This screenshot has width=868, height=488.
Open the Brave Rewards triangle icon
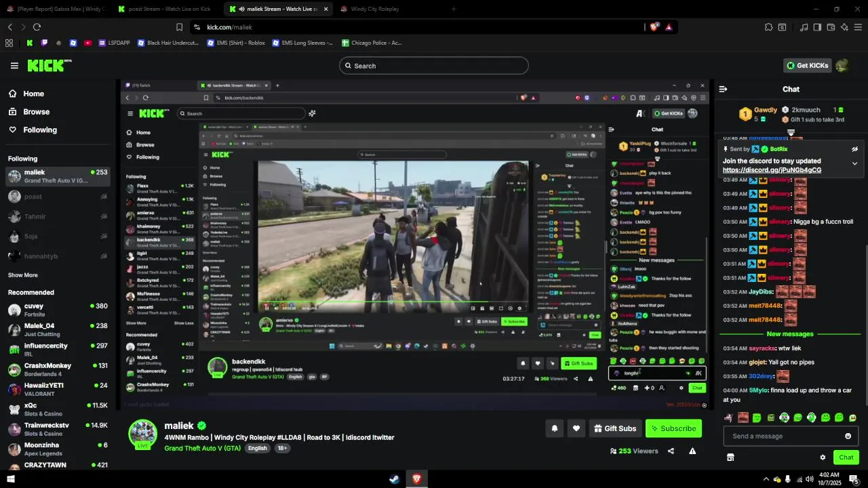coord(669,27)
